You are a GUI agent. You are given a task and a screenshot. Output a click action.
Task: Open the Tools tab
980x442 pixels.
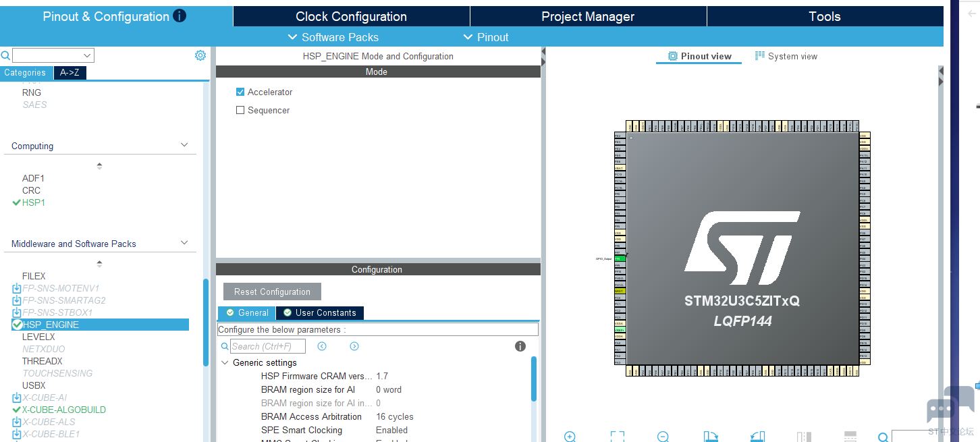pos(825,16)
